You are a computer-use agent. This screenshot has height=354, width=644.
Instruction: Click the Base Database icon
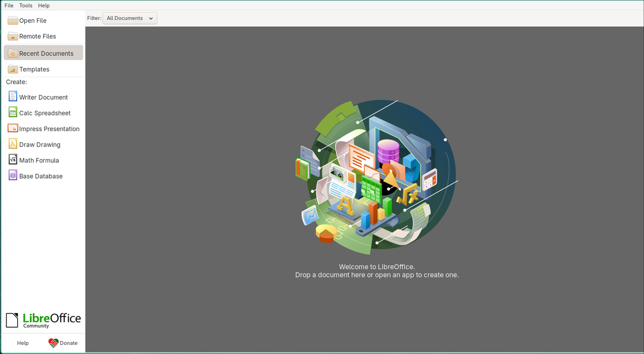click(x=13, y=175)
